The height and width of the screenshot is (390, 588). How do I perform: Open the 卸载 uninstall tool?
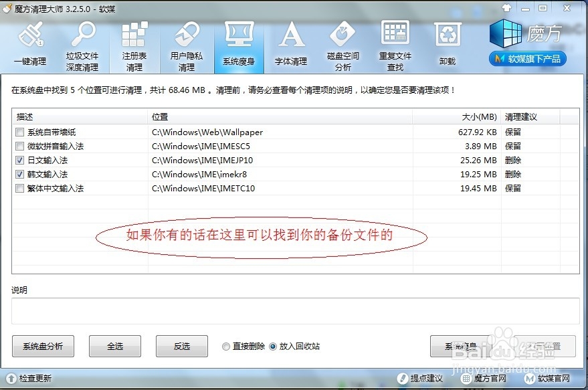pos(448,45)
